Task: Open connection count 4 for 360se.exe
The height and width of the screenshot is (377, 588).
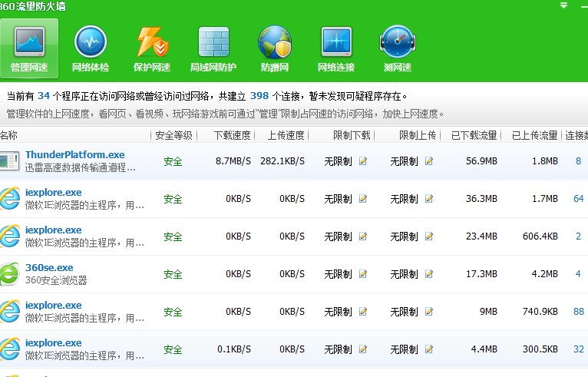Action: [x=578, y=274]
